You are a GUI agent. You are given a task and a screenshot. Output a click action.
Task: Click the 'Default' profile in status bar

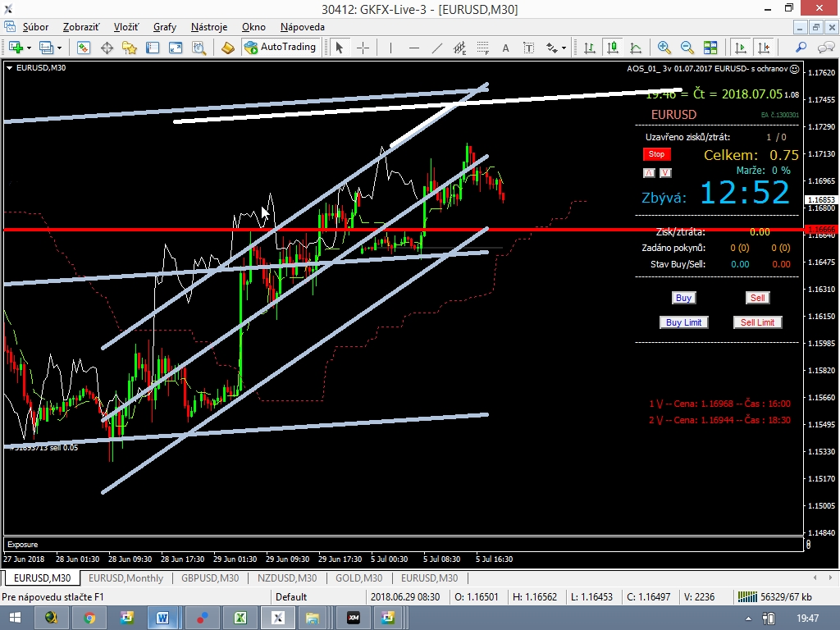pyautogui.click(x=291, y=597)
